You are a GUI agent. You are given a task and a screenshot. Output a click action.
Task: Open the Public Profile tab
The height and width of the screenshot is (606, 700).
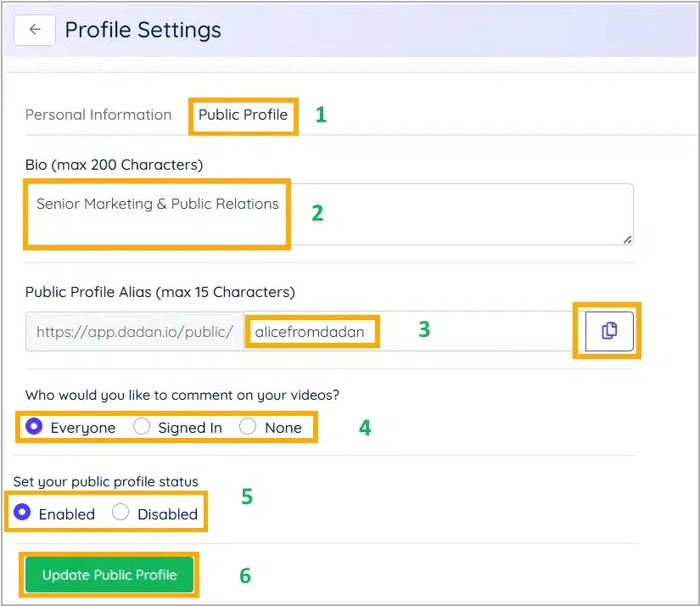[x=243, y=114]
